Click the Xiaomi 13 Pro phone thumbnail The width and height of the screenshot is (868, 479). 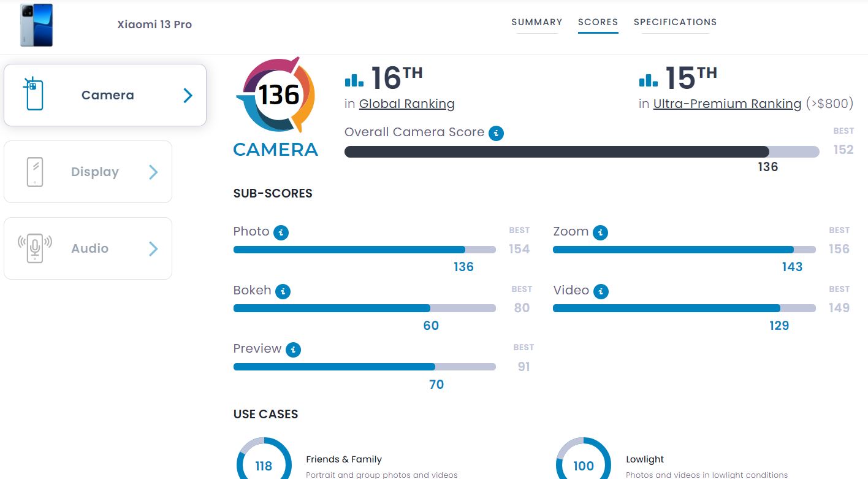(36, 25)
